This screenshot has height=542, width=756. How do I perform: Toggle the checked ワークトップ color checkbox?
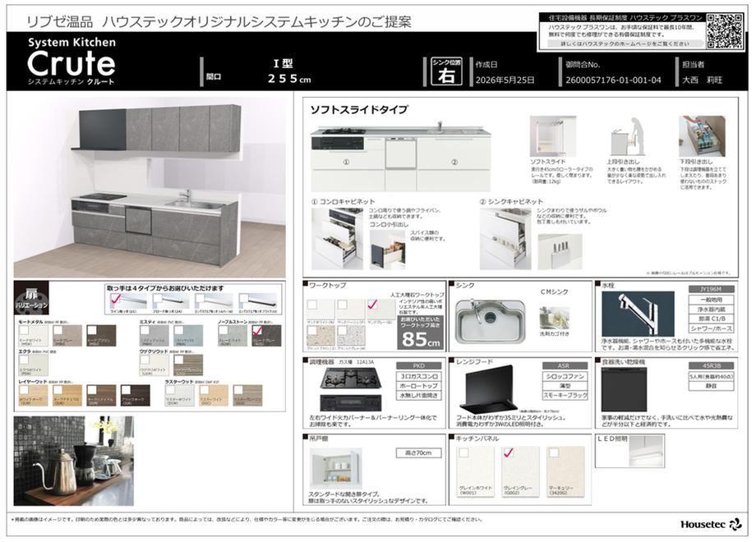(372, 304)
